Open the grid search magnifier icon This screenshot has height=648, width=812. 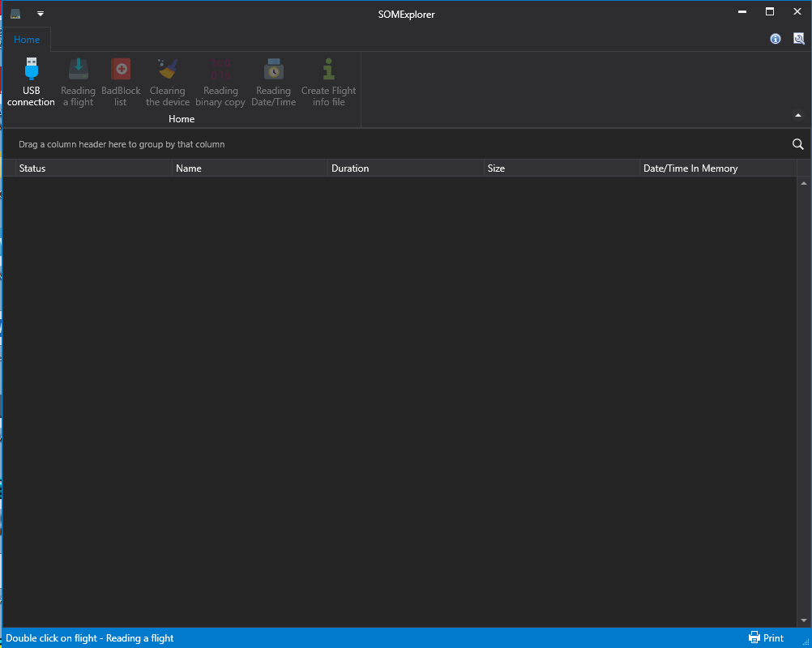797,144
